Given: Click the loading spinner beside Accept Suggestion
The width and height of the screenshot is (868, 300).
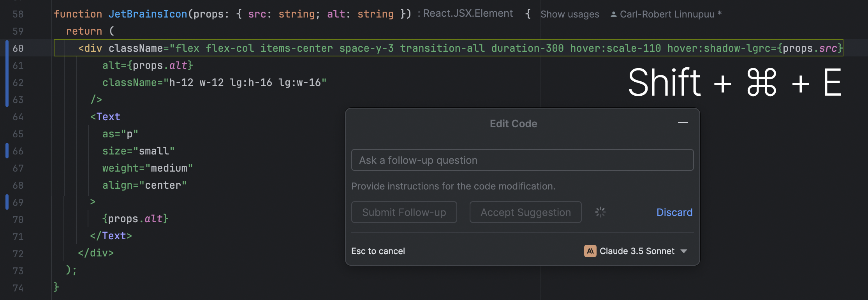Looking at the screenshot, I should (x=600, y=212).
